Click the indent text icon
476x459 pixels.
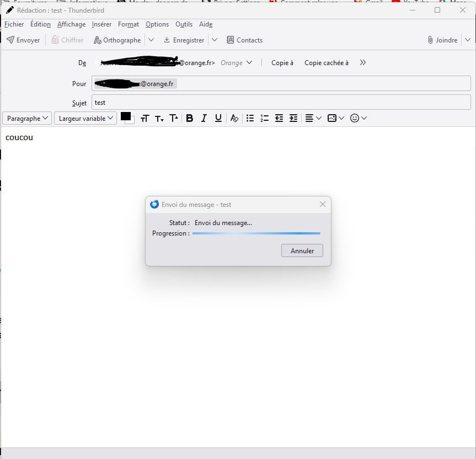[x=293, y=118]
